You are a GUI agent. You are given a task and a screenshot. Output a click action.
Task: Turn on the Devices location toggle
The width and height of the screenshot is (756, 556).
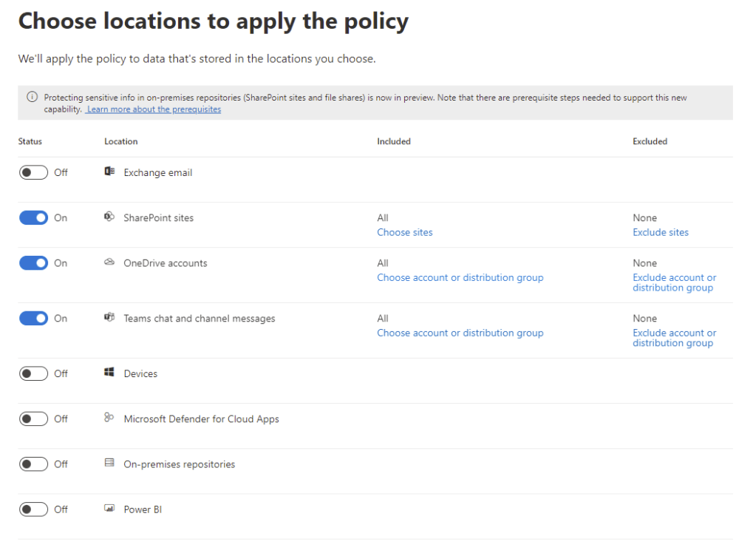33,374
